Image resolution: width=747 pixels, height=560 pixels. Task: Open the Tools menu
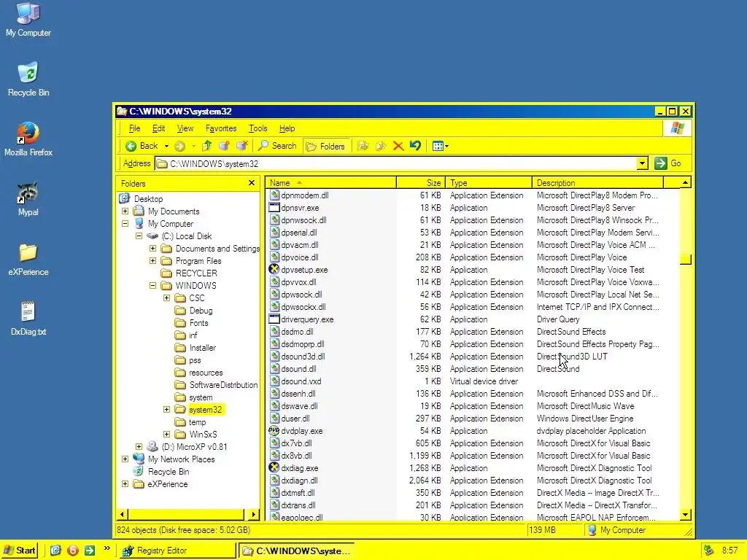[258, 128]
